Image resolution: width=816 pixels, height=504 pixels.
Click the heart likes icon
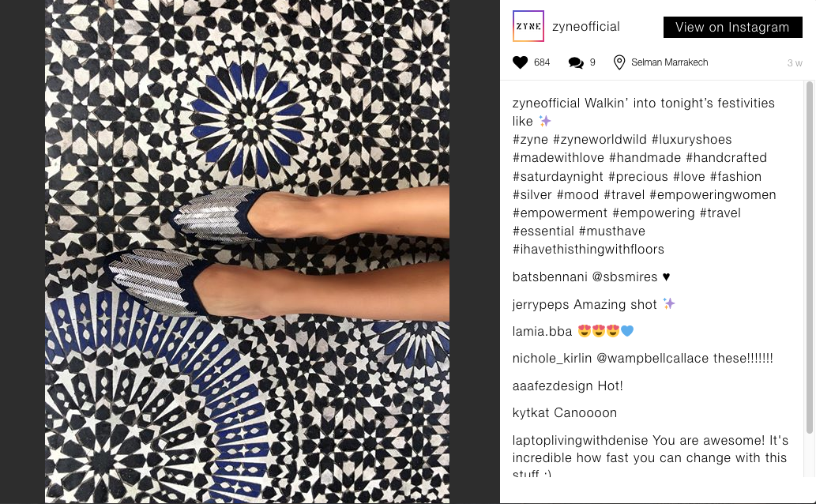point(520,62)
